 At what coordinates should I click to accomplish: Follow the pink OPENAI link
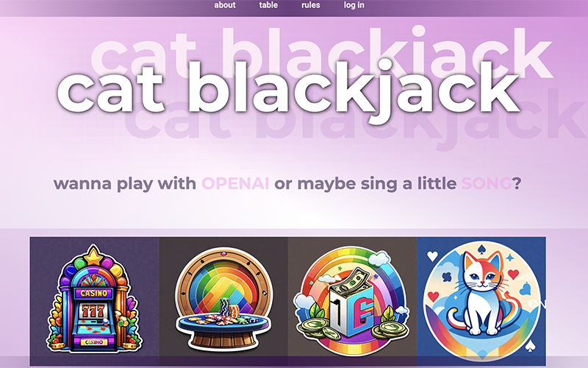[235, 183]
